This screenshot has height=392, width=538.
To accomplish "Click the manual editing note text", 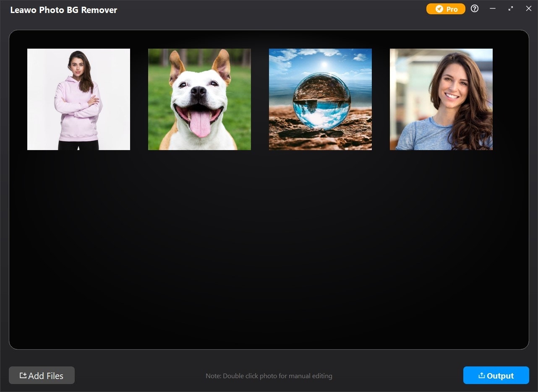I will click(x=269, y=376).
